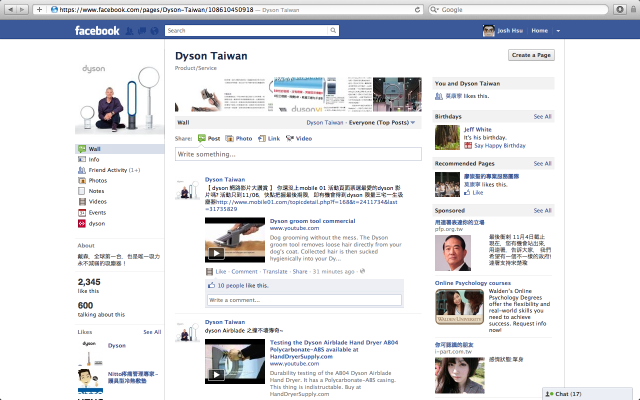Open the account dropdown arrow next to Home
The width and height of the screenshot is (640, 400).
558,31
